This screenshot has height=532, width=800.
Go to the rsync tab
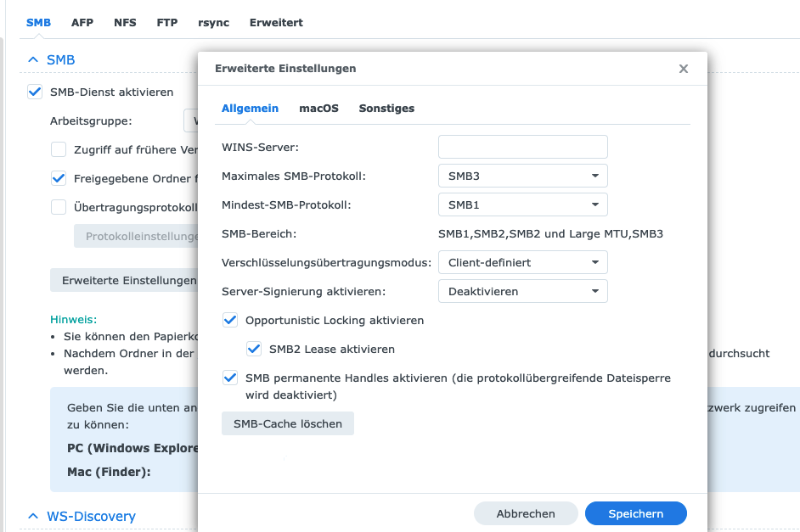[214, 23]
